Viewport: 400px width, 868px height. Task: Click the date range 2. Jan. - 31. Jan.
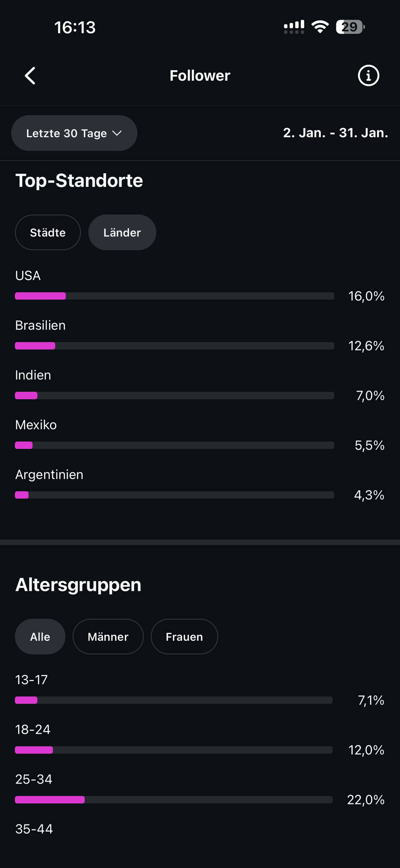335,133
